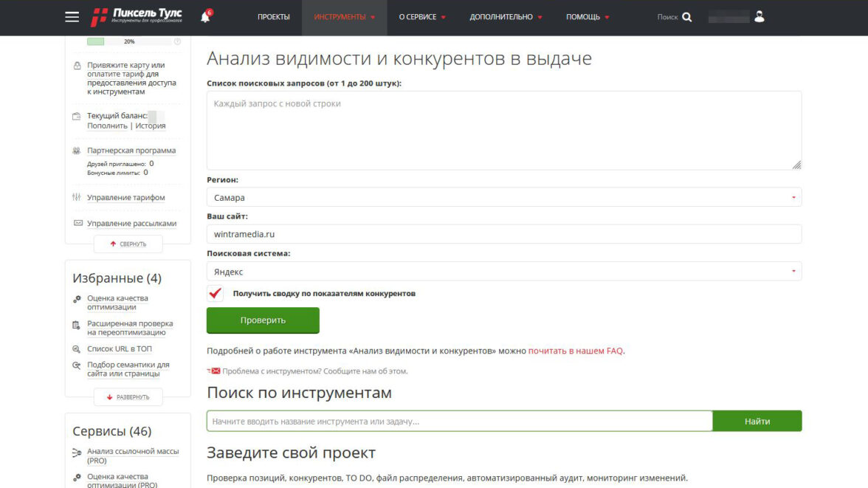The height and width of the screenshot is (488, 868).
Task: Open the почитать в нашем FAQ link
Action: point(575,351)
